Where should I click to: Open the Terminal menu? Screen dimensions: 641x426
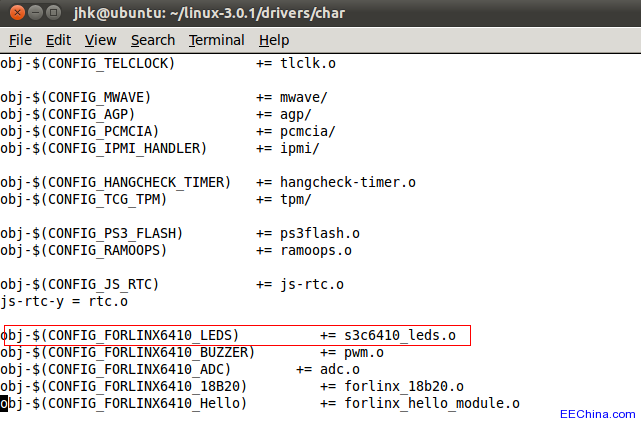click(216, 40)
